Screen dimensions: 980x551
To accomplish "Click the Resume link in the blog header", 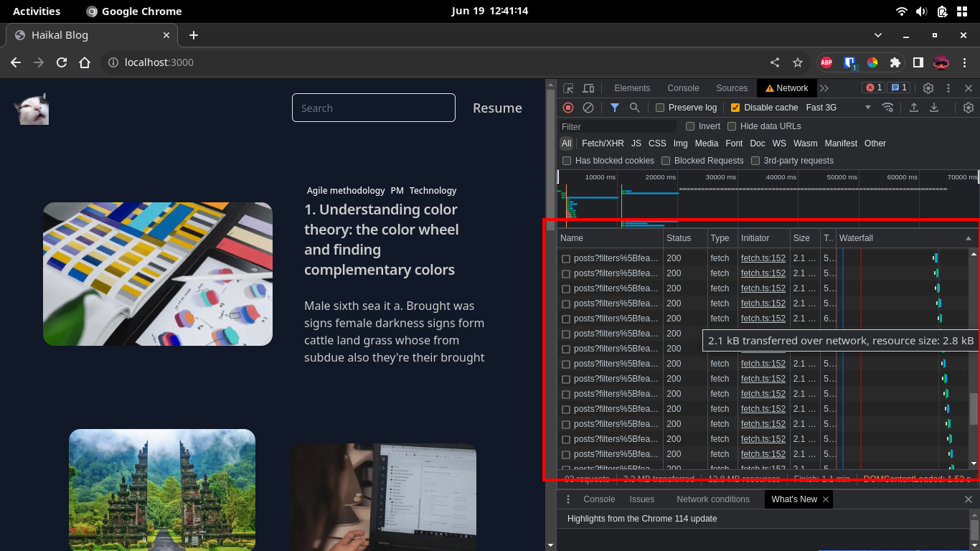I will (497, 108).
